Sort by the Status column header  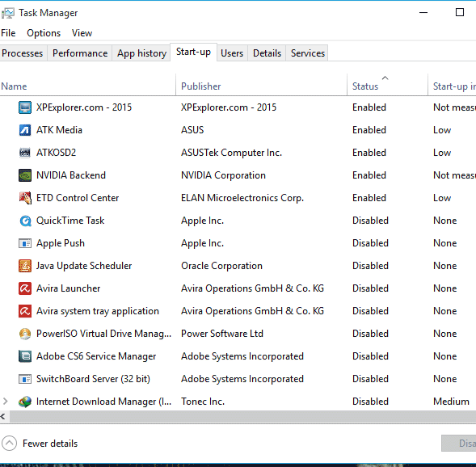(x=387, y=85)
